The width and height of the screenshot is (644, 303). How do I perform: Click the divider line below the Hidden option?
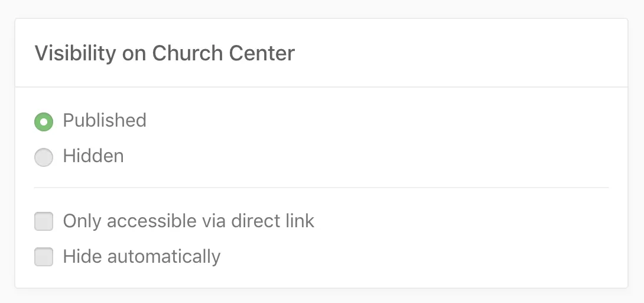coord(321,188)
